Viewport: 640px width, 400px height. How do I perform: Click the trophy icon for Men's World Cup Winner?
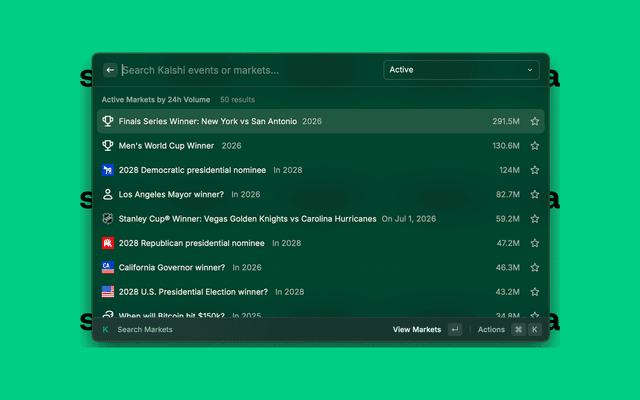tap(108, 146)
